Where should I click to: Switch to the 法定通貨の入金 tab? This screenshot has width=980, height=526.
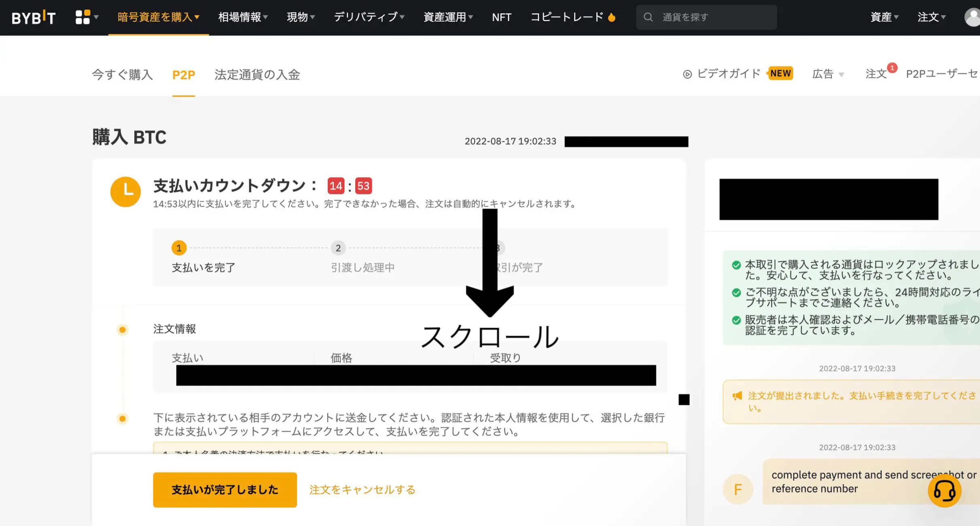[x=257, y=74]
